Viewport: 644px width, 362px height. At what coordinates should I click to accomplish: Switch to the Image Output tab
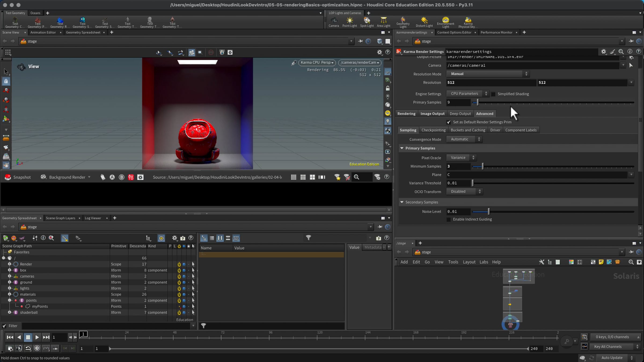point(432,114)
